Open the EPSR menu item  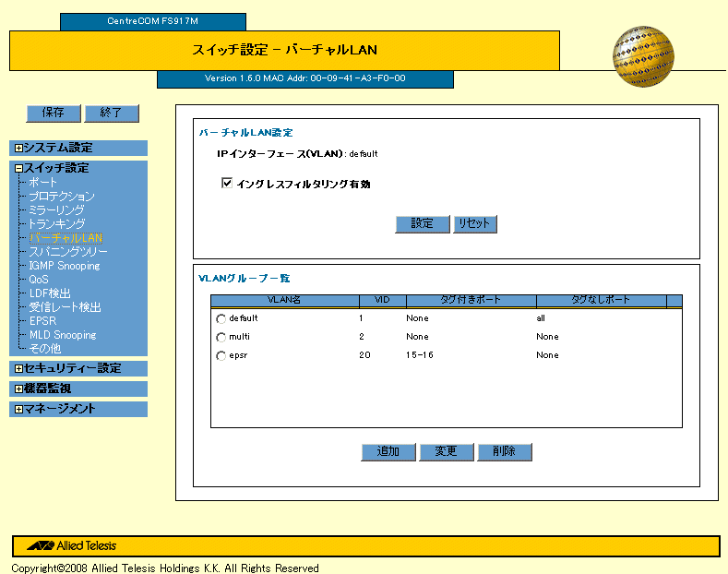(x=42, y=321)
